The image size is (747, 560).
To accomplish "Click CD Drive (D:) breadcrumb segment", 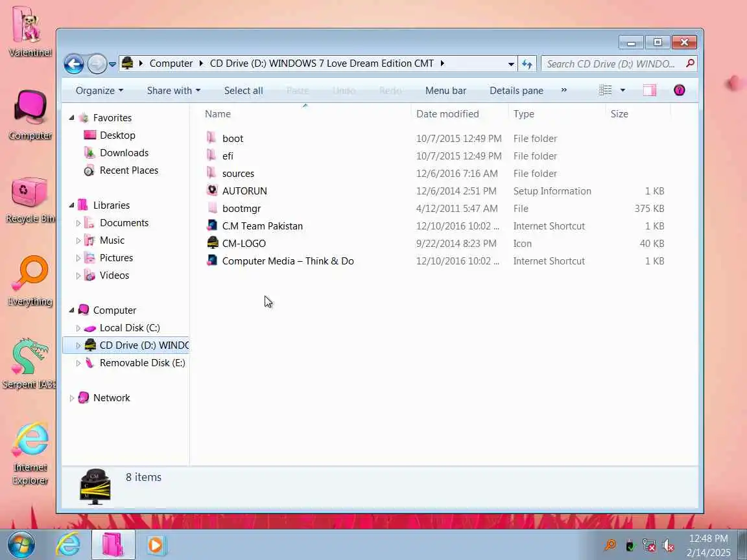I will tap(322, 64).
